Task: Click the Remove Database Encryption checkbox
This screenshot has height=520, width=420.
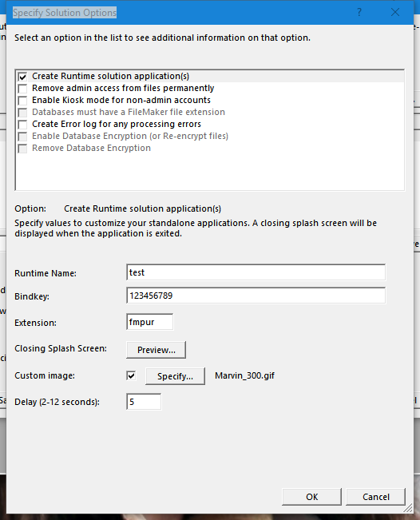Action: click(22, 149)
